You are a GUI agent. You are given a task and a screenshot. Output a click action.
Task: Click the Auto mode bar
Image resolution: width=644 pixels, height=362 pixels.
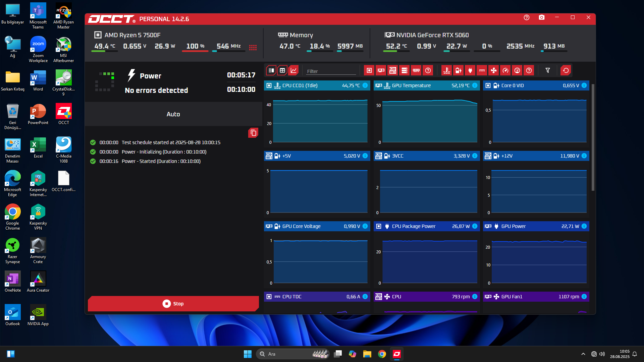(173, 114)
